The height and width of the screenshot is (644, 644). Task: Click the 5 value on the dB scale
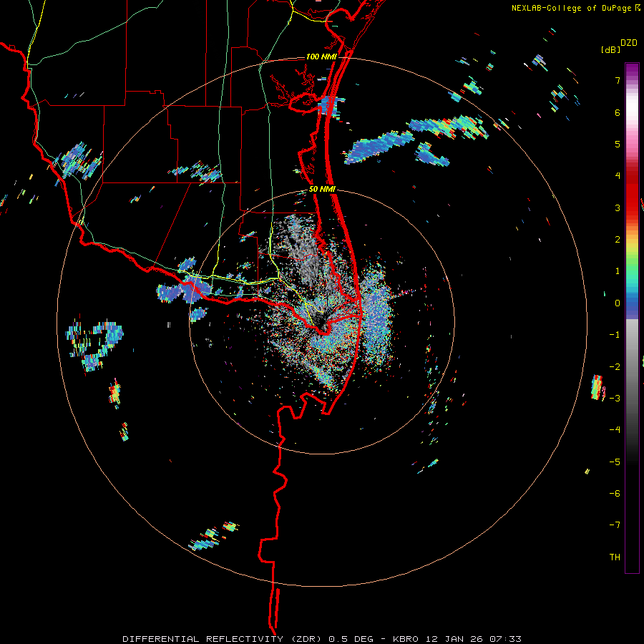pos(618,144)
